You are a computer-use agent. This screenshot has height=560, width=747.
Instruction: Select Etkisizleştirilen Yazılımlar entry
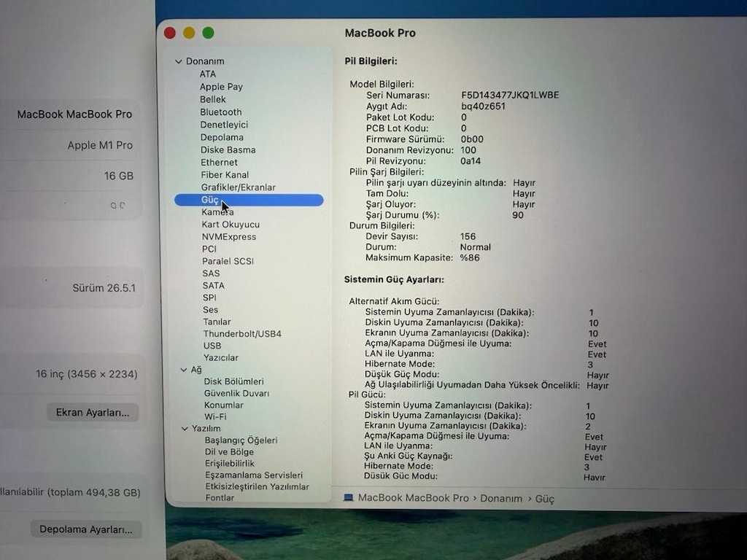point(258,486)
